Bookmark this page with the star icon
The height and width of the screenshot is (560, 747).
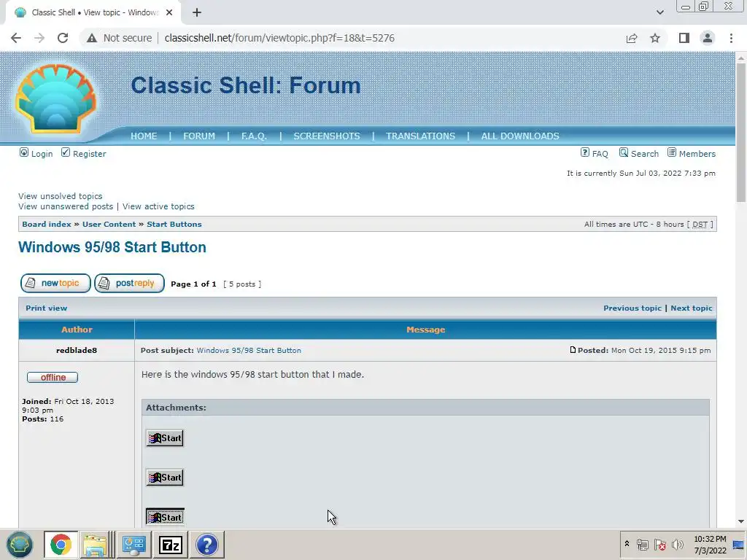point(655,38)
